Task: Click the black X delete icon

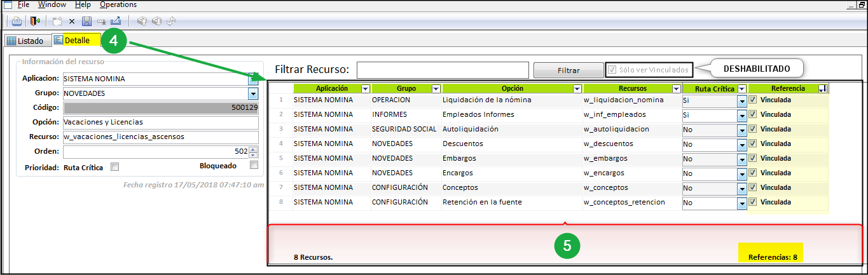Action: click(x=72, y=21)
